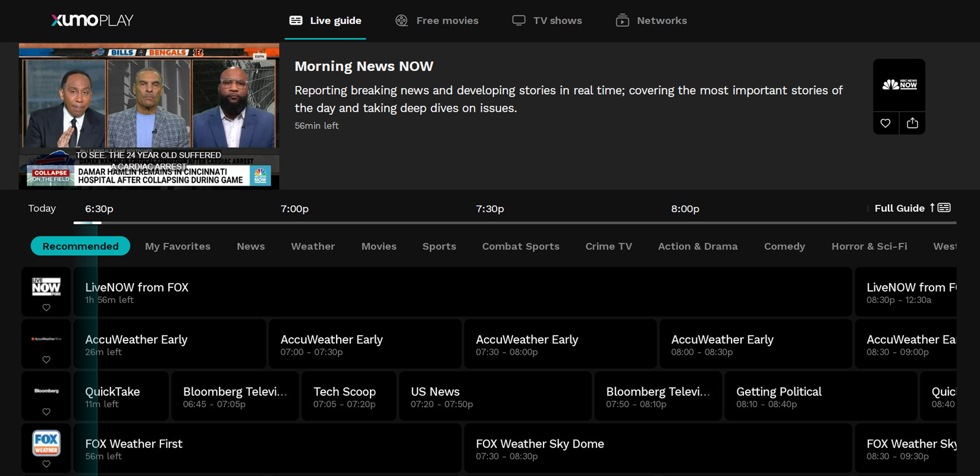980x476 pixels.
Task: Select Bloomberg Television 06:45 - 07:05p
Action: 235,396
